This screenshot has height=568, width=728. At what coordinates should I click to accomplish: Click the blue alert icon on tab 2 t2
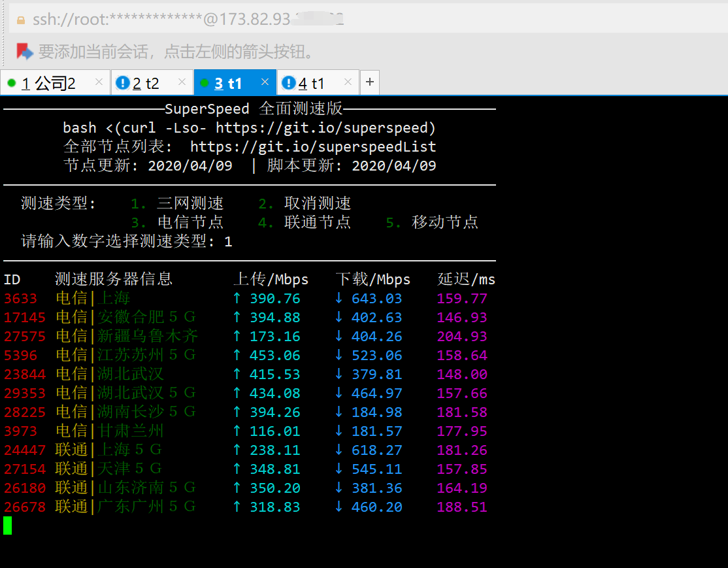click(x=122, y=83)
